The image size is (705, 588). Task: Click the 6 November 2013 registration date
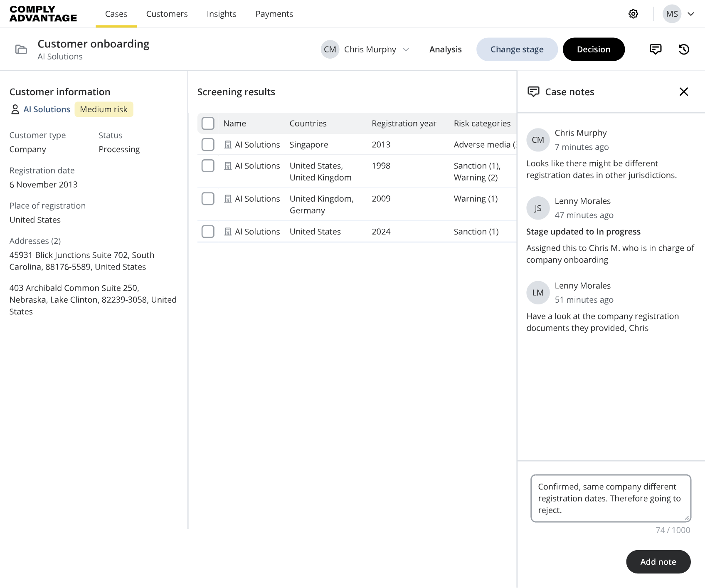click(x=43, y=185)
